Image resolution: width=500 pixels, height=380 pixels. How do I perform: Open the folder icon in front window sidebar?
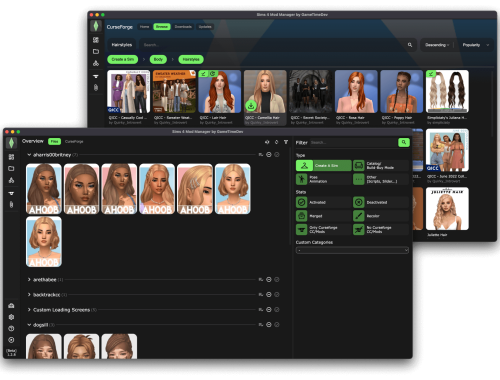pyautogui.click(x=11, y=168)
